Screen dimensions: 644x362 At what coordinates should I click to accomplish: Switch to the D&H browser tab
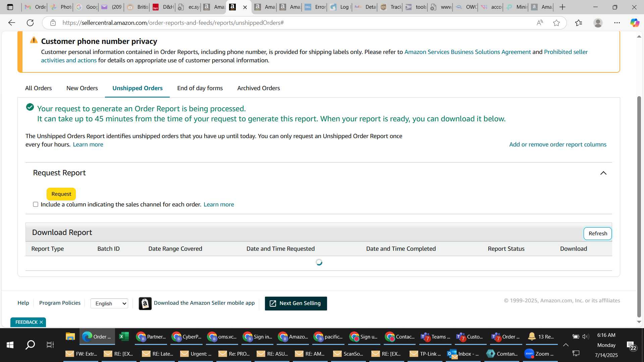[x=163, y=7]
